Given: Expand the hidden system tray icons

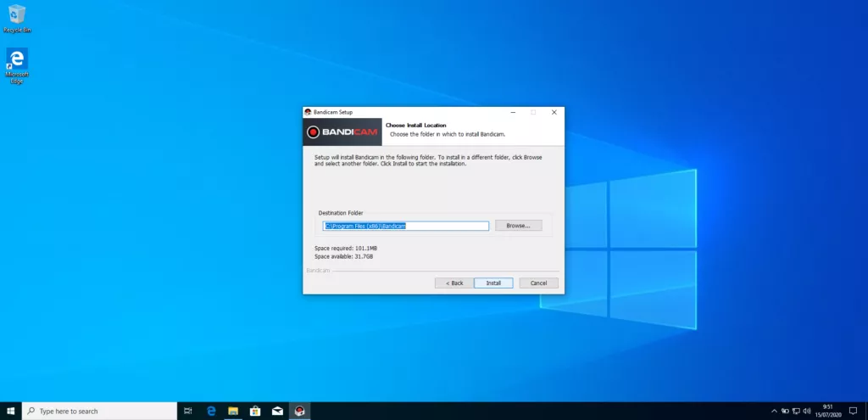Looking at the screenshot, I should click(774, 411).
